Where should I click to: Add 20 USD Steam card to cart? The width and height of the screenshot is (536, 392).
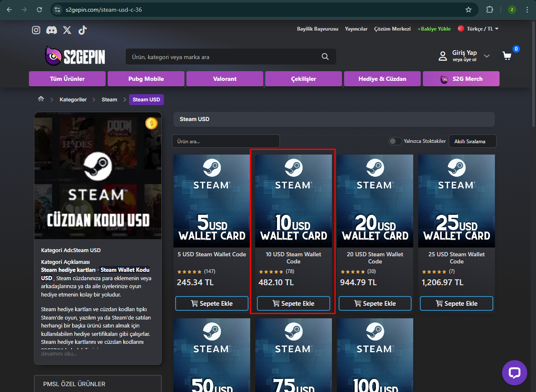pos(375,303)
